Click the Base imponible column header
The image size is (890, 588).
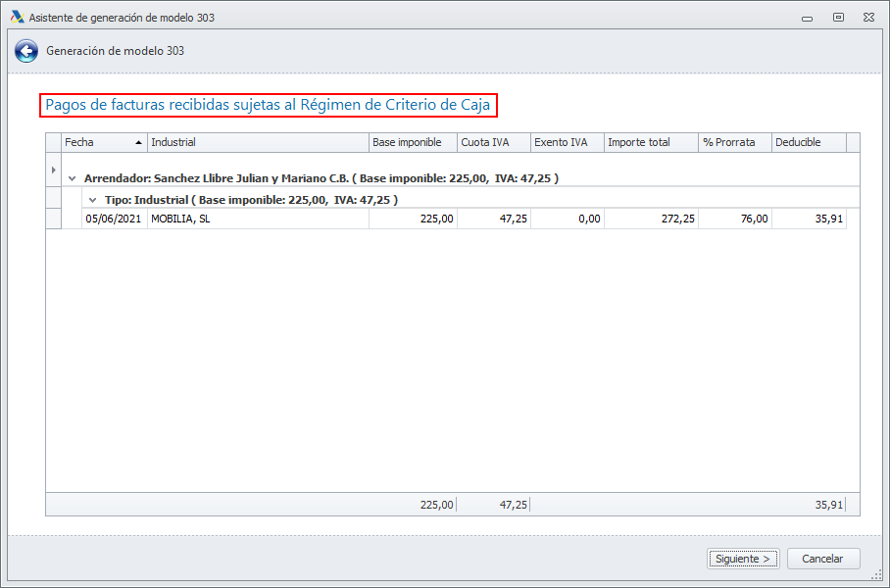[414, 142]
